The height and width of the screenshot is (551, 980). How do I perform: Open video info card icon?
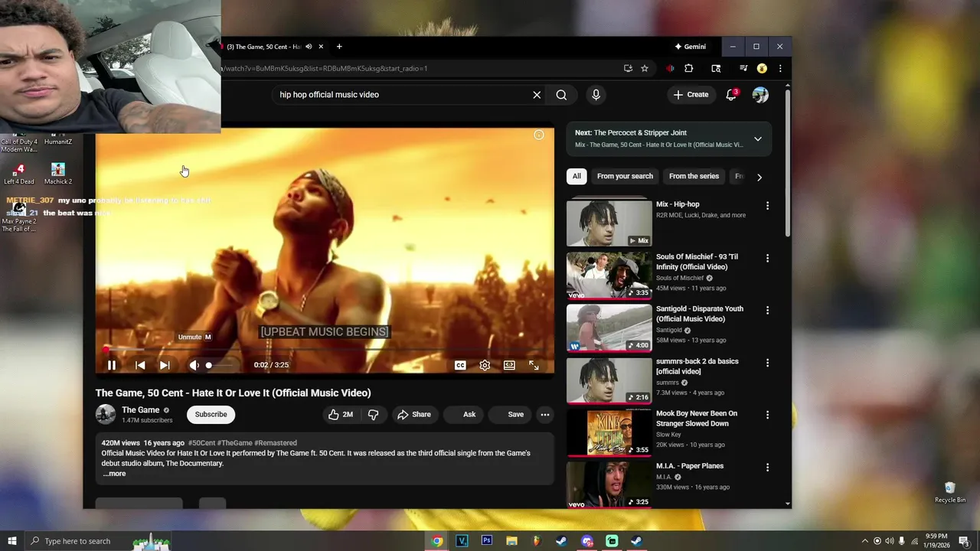tap(539, 135)
